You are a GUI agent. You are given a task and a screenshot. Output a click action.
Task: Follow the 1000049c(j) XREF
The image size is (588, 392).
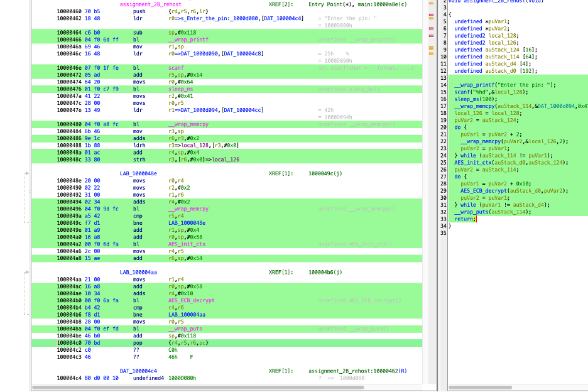point(325,173)
